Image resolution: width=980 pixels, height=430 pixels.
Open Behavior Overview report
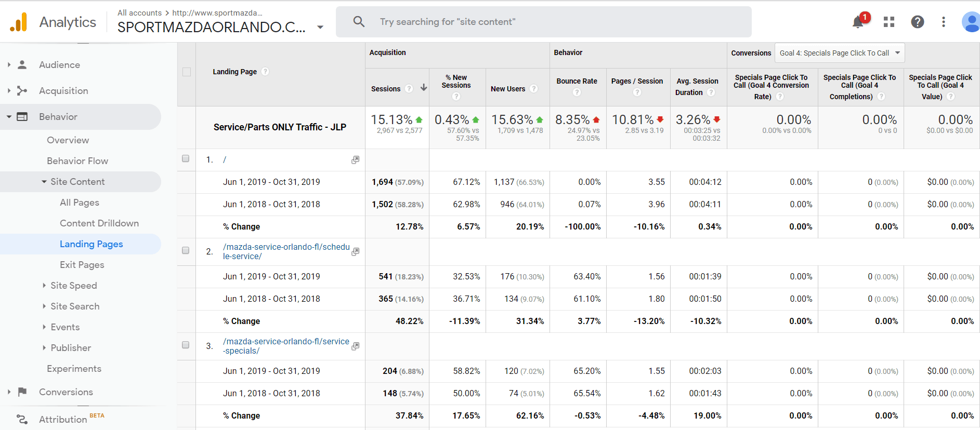68,140
